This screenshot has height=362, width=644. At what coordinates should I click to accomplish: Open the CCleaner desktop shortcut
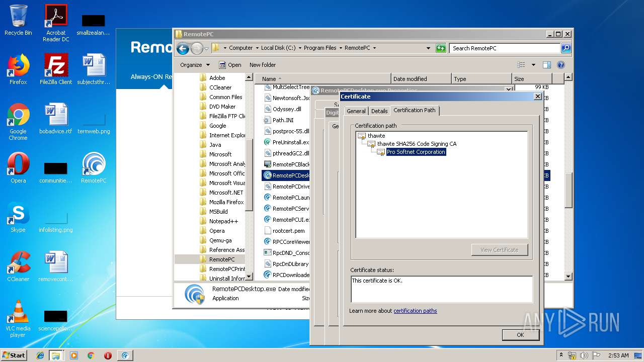point(18,266)
